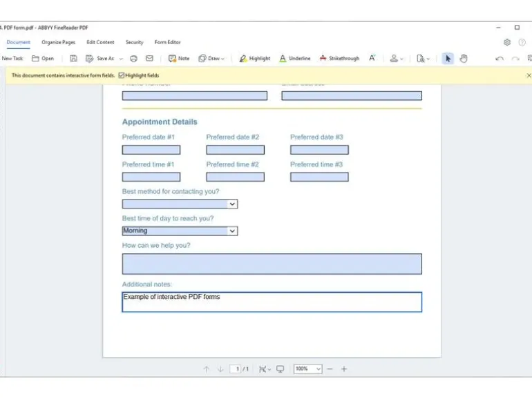Switch to Organize Pages tab
Viewport: 532px width, 399px height.
click(58, 42)
